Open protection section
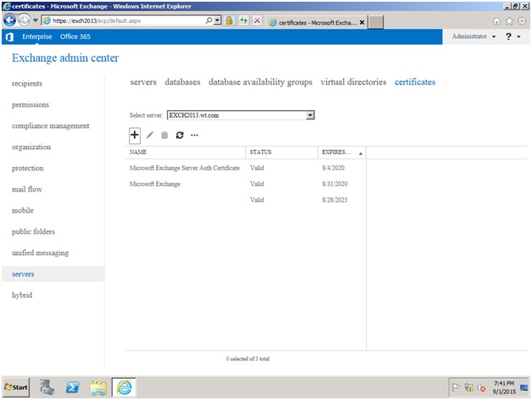 (x=27, y=168)
